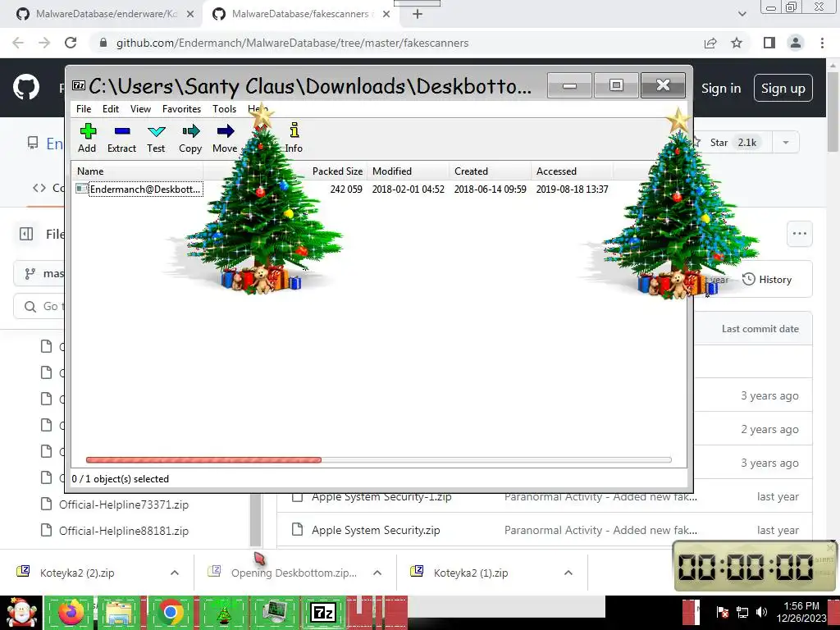Click the browser forward arrow
Viewport: 840px width, 630px height.
[x=44, y=43]
